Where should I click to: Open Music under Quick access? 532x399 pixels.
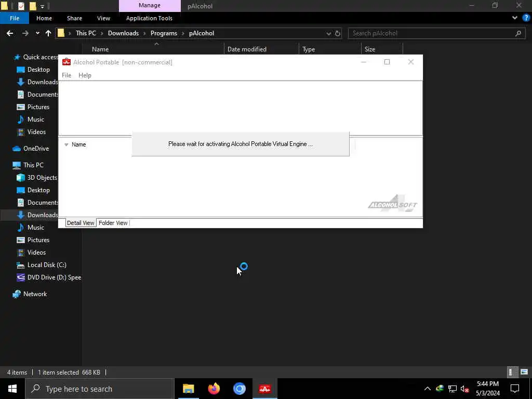point(31,119)
